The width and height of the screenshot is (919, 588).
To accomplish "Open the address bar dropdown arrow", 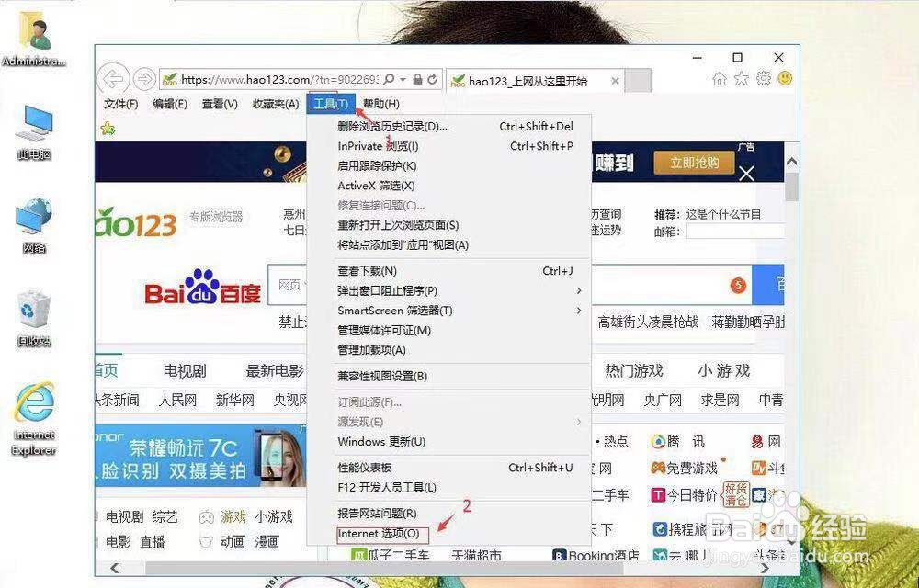I will click(403, 79).
